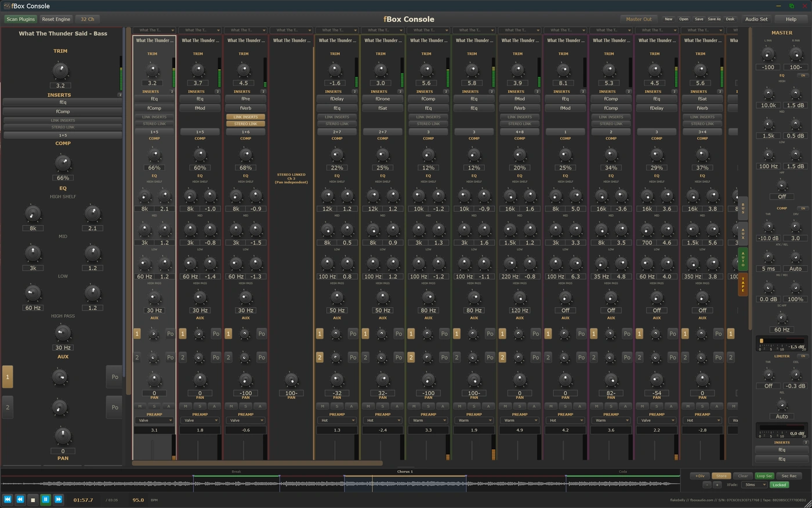This screenshot has height=508, width=812.
Task: Click the 01:57.7 time position display
Action: [83, 500]
